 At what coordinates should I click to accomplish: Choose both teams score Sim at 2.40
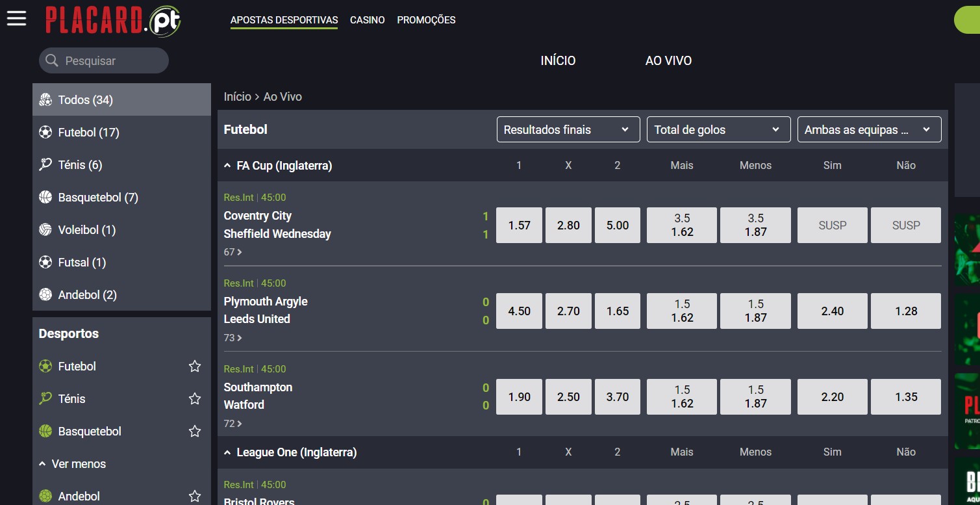(x=832, y=311)
